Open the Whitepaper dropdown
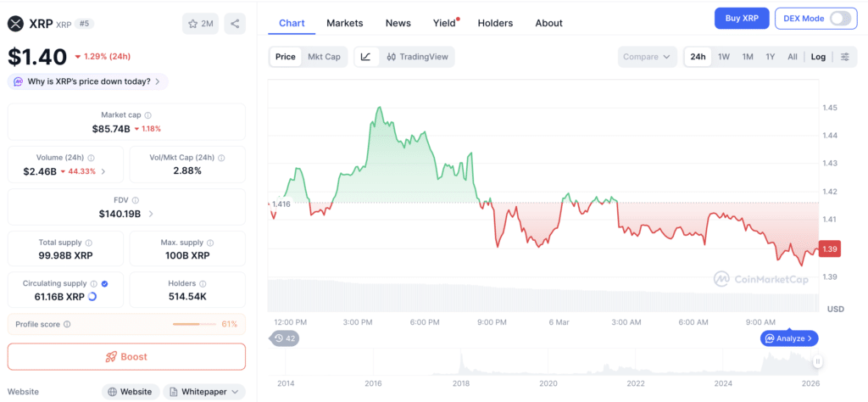The image size is (868, 402). coord(204,392)
